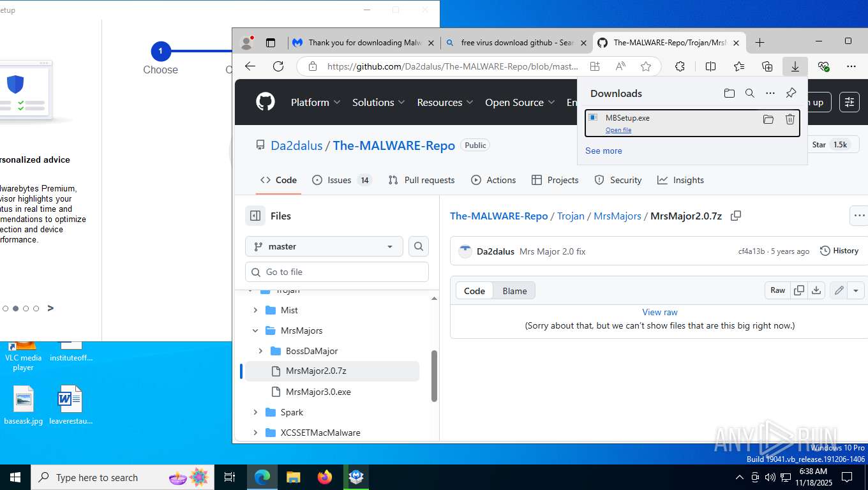
Task: Open the Favorites list icon
Action: tap(739, 66)
